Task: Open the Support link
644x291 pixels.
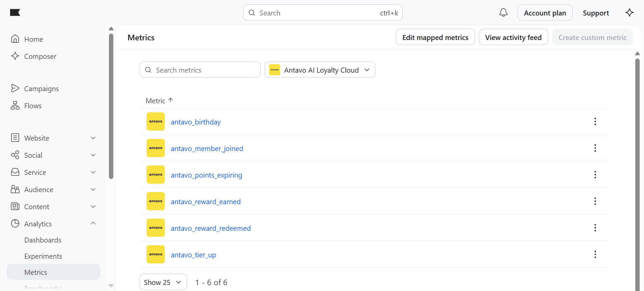Action: pos(596,13)
